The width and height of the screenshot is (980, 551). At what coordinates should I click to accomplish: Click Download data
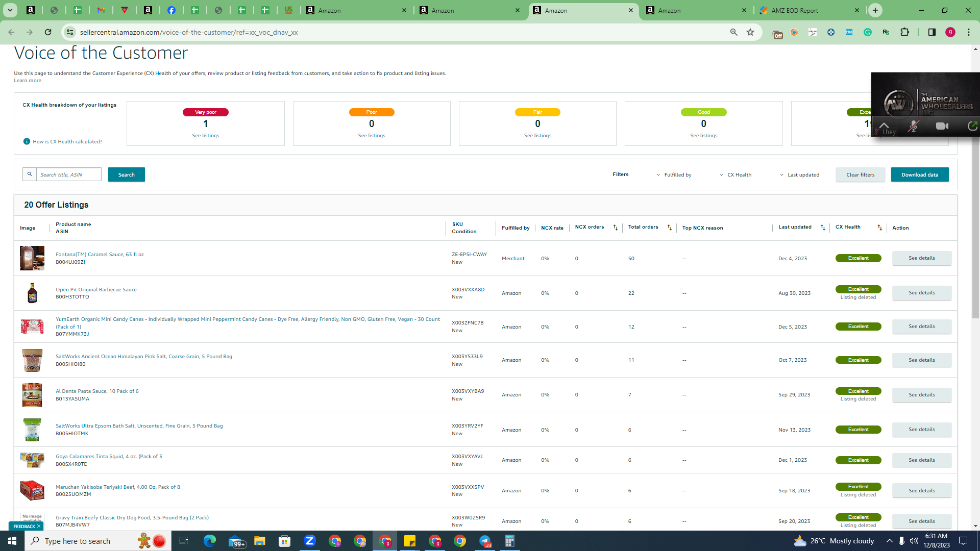point(920,174)
